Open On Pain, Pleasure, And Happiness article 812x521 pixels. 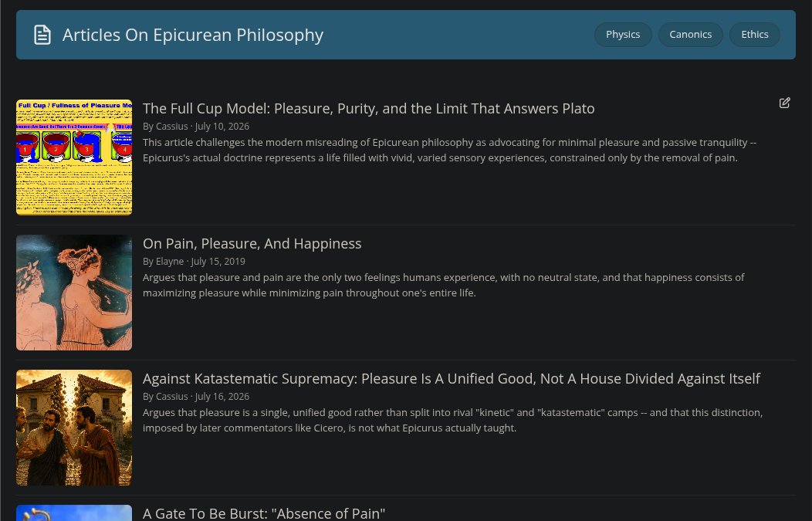(252, 244)
